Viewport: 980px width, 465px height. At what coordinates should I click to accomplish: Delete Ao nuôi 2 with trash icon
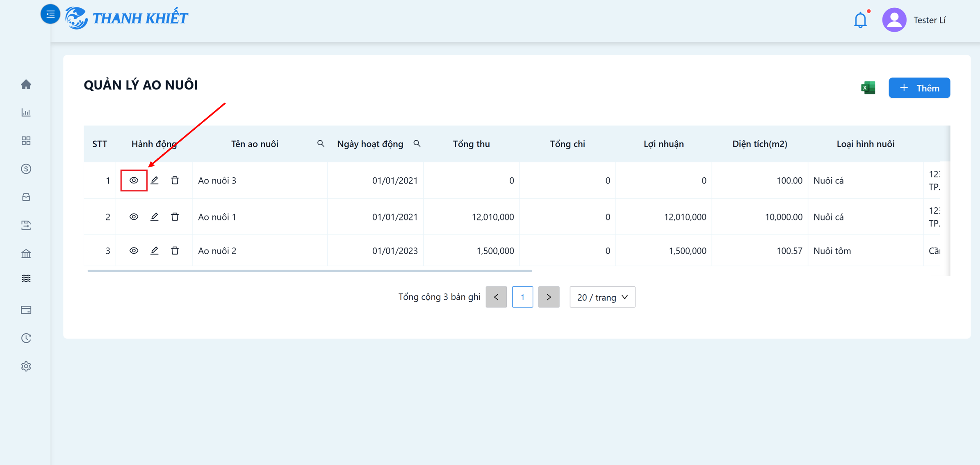(x=175, y=250)
